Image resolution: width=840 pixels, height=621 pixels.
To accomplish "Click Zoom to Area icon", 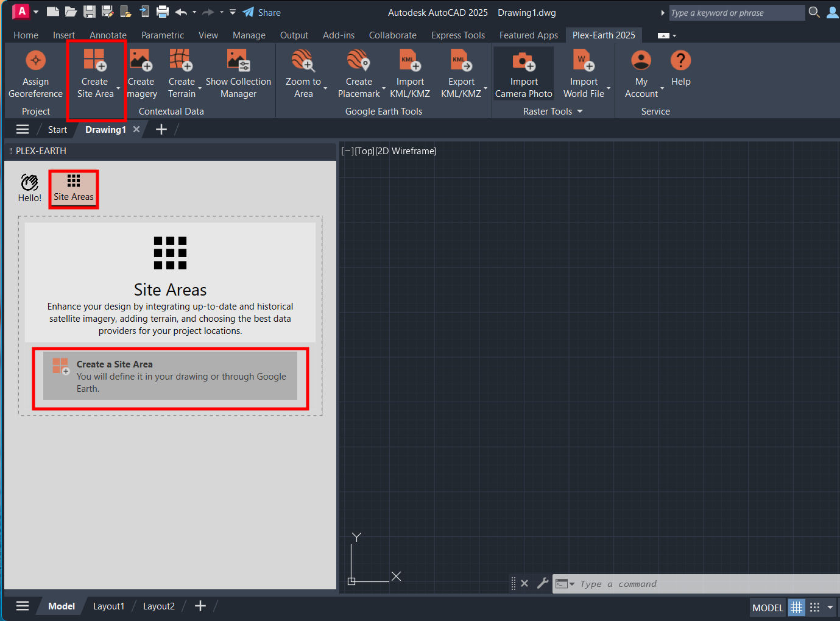I will pyautogui.click(x=303, y=60).
